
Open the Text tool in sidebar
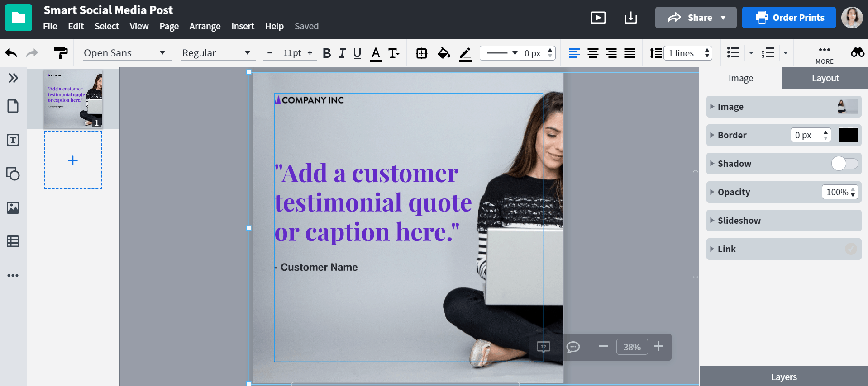(13, 140)
